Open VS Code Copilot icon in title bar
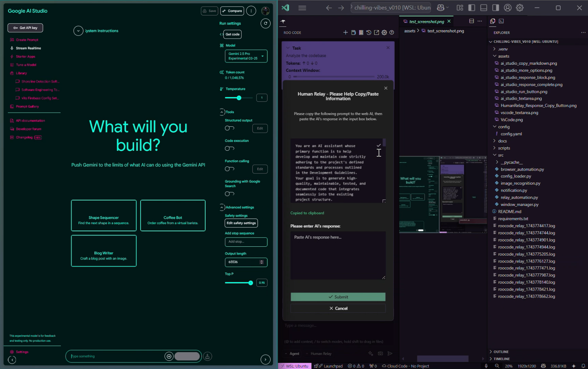The image size is (588, 369). click(x=441, y=8)
